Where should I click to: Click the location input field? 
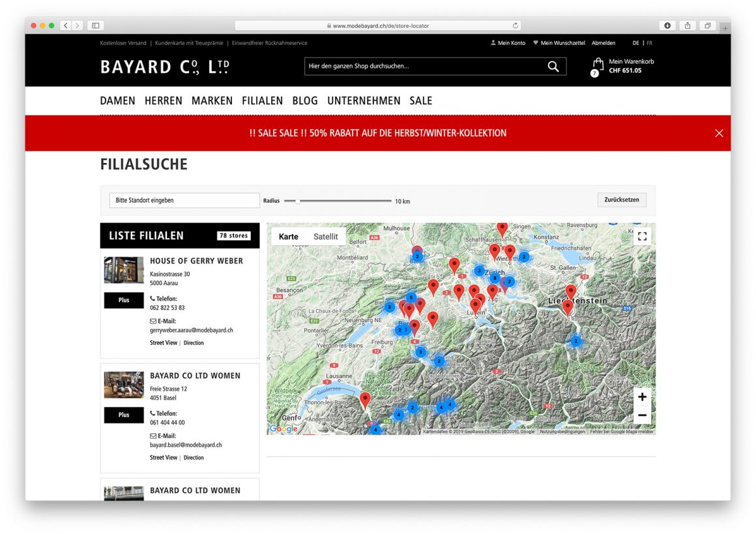pyautogui.click(x=184, y=200)
